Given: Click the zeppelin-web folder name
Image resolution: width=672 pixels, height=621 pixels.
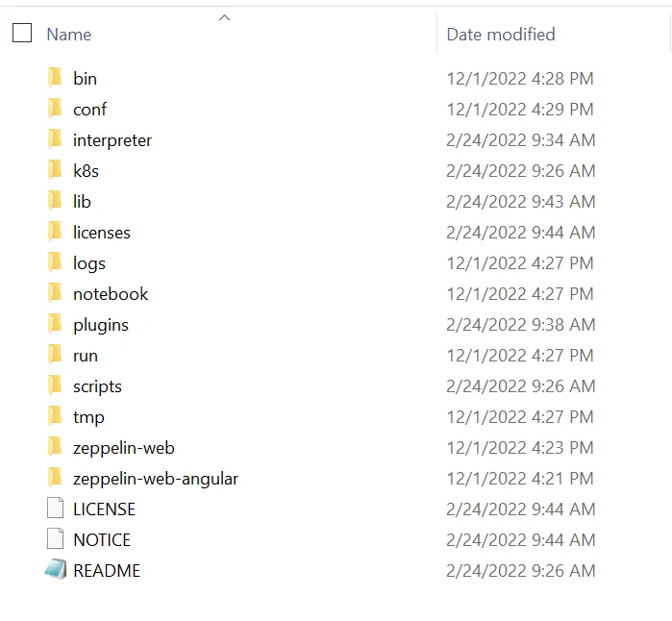Looking at the screenshot, I should (x=124, y=448).
